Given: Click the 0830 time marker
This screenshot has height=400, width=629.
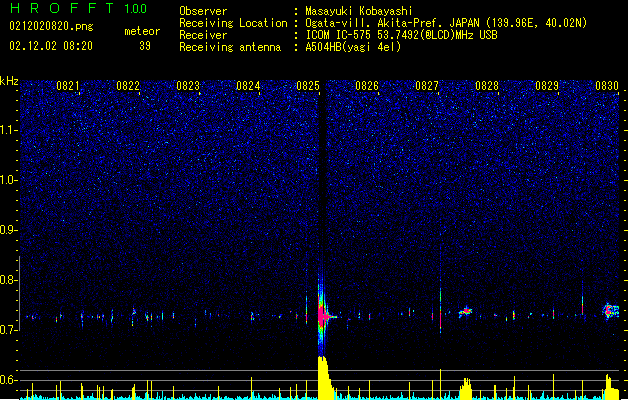Looking at the screenshot, I should pos(607,86).
